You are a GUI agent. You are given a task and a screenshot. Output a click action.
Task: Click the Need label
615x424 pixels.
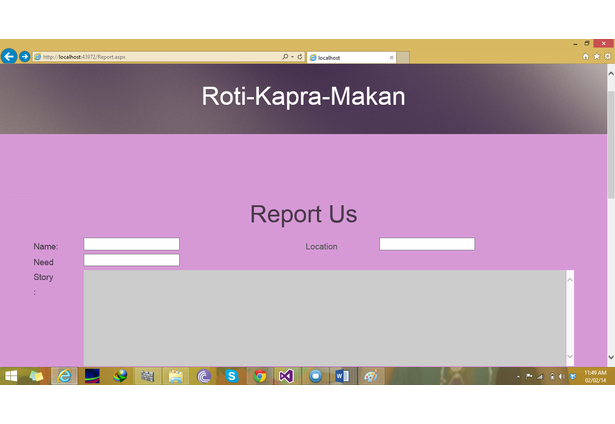pyautogui.click(x=43, y=262)
